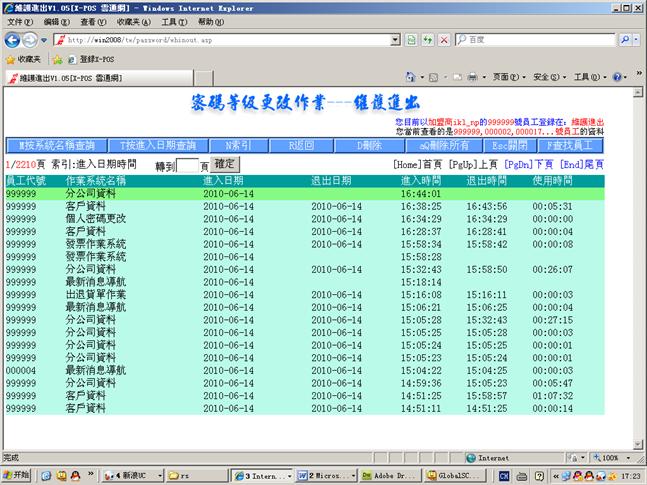The height and width of the screenshot is (485, 647).
Task: Click the 開始 Start button on taskbar
Action: coord(17,475)
